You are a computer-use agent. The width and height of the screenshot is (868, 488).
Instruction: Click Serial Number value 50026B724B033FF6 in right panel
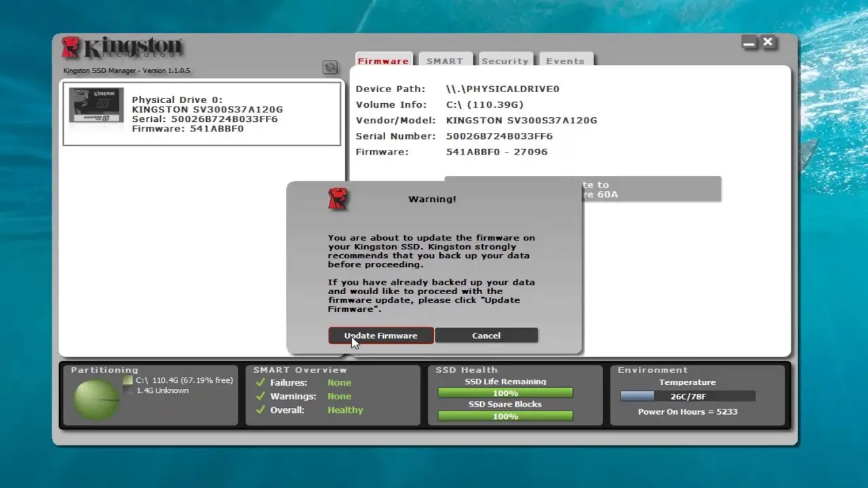click(499, 136)
